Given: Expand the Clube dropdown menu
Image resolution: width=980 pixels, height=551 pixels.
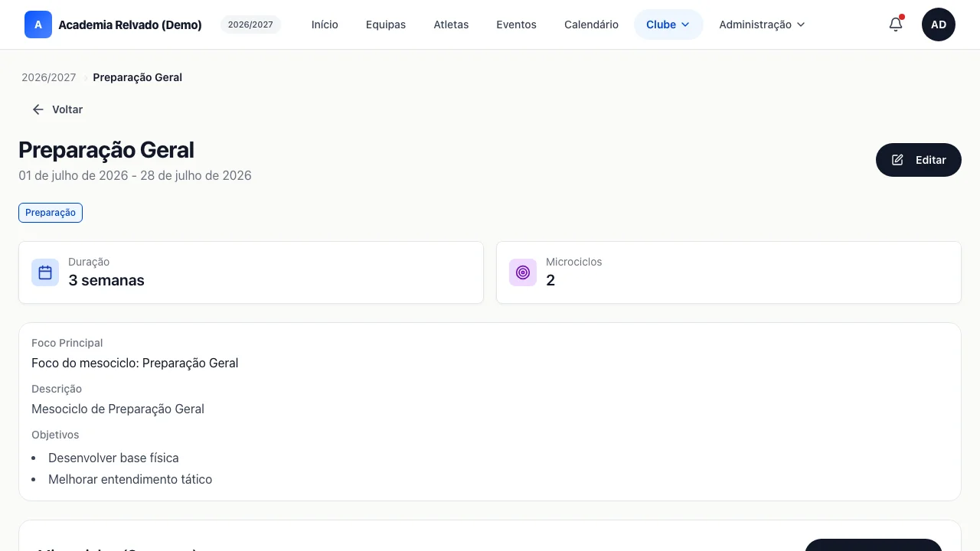Looking at the screenshot, I should click(668, 24).
